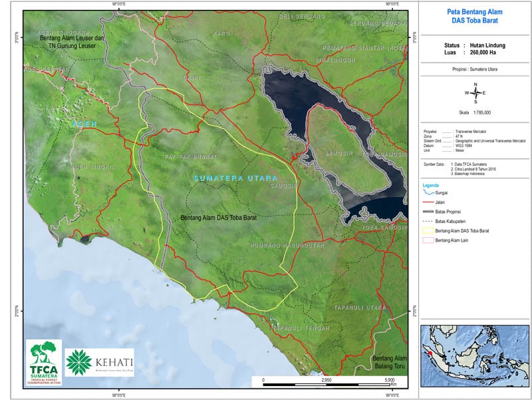The image size is (532, 408).
Task: Click the KEHATI leaf logo
Action: [78, 363]
